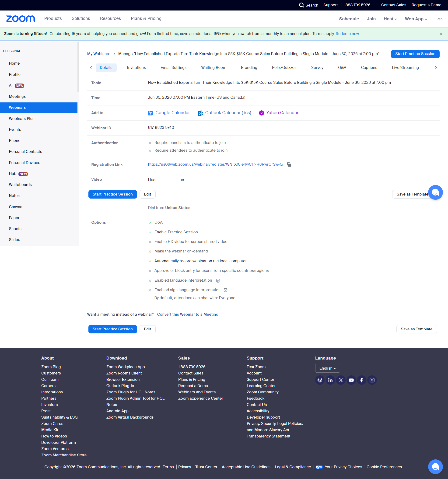Screen dimensions: 448x479
Task: Open Zoom's YouTube channel icon
Action: [x=351, y=380]
